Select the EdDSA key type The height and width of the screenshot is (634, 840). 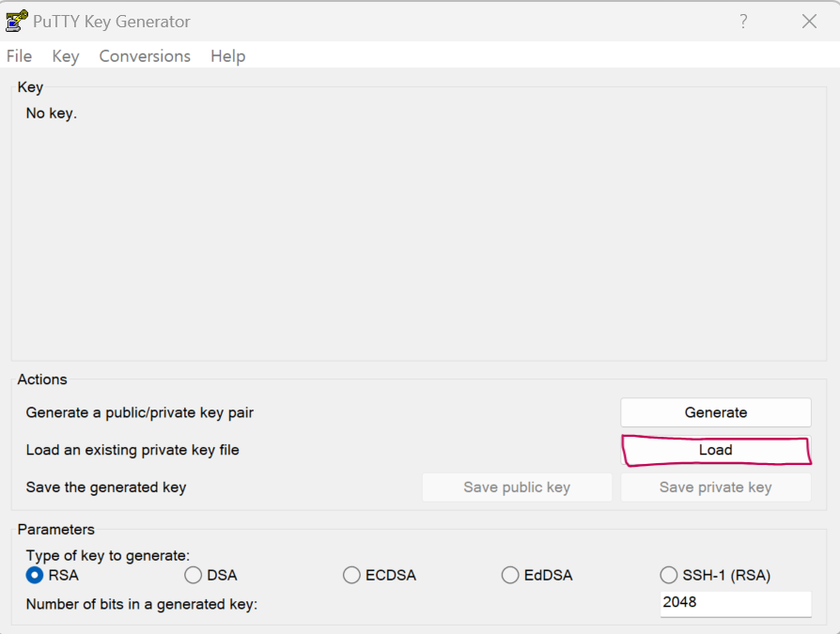[x=537, y=575]
